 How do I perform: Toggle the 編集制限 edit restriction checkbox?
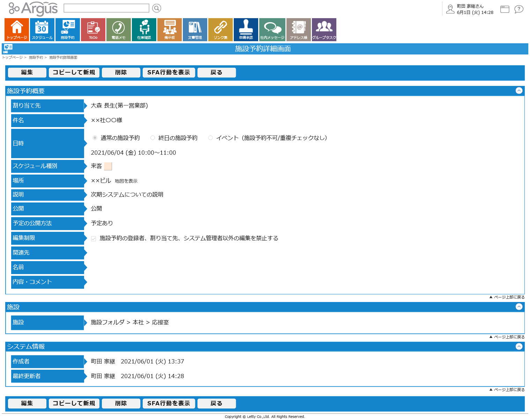(x=94, y=239)
